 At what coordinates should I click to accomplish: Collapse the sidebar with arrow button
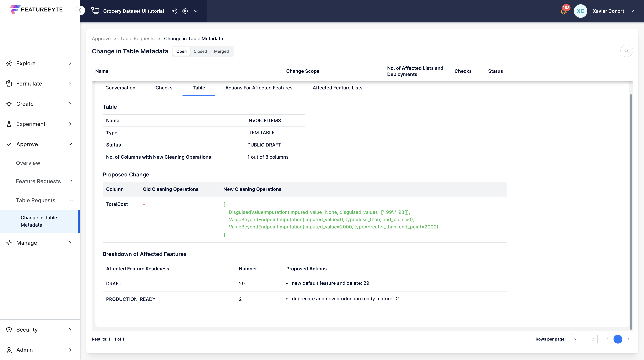tap(80, 10)
